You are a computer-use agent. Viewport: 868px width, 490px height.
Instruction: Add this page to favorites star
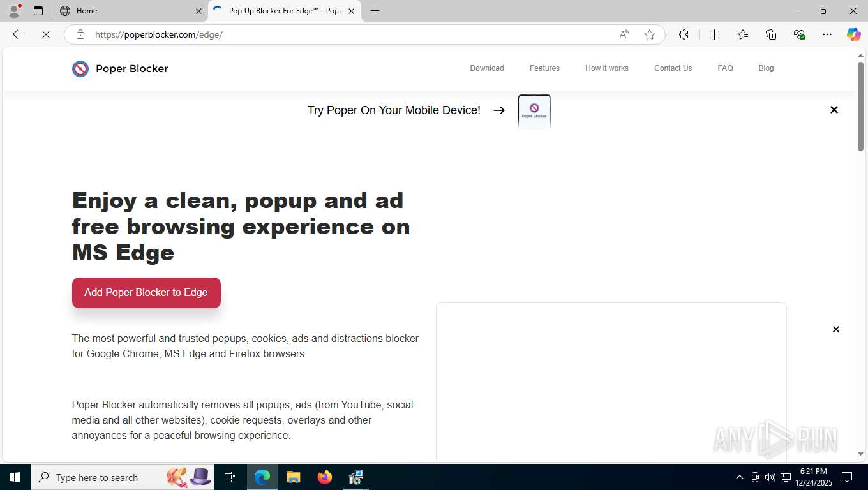pos(650,34)
